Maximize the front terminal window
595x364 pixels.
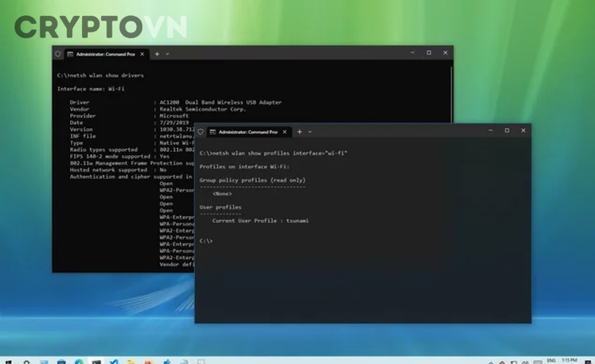507,130
